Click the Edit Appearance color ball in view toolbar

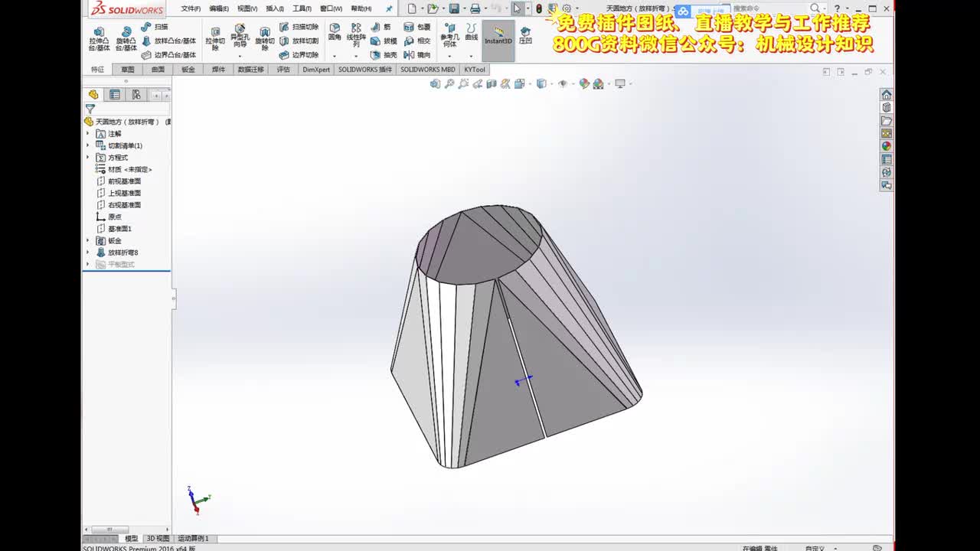tap(584, 84)
